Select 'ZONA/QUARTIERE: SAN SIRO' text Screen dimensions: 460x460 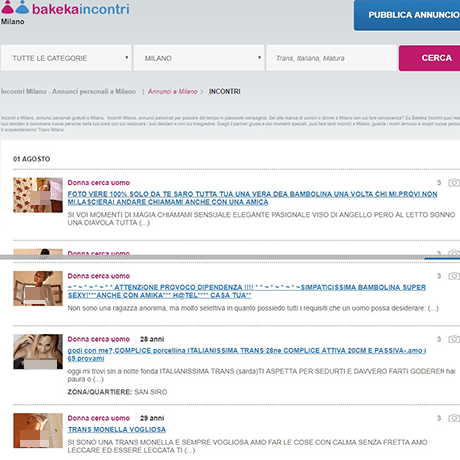point(117,392)
